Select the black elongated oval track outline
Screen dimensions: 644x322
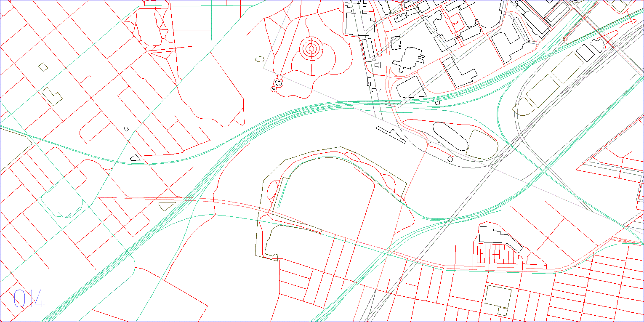[450, 136]
